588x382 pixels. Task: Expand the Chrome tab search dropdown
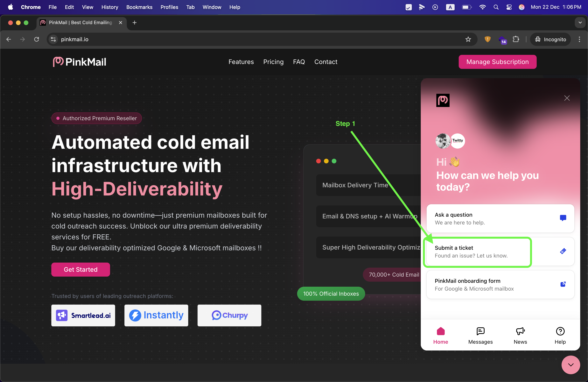click(580, 23)
